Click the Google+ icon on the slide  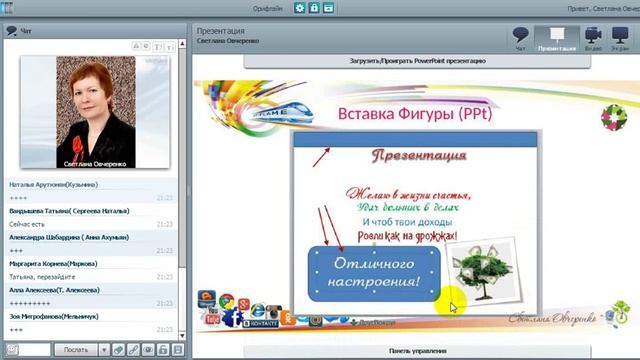click(x=244, y=304)
